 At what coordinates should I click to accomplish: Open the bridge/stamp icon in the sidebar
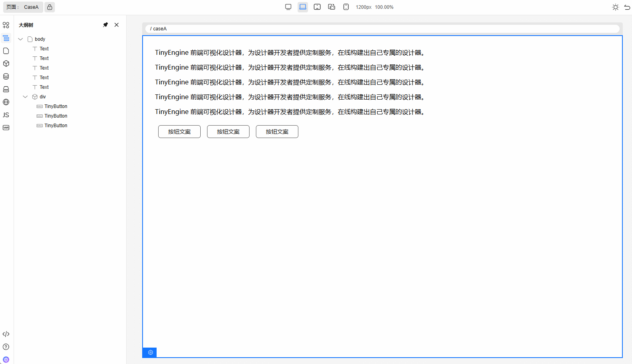6,89
